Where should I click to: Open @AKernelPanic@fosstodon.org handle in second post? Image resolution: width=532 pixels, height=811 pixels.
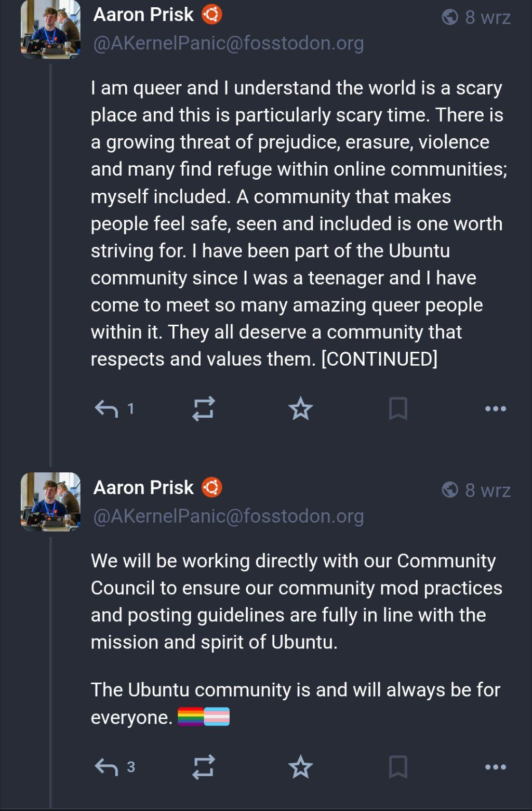click(228, 516)
